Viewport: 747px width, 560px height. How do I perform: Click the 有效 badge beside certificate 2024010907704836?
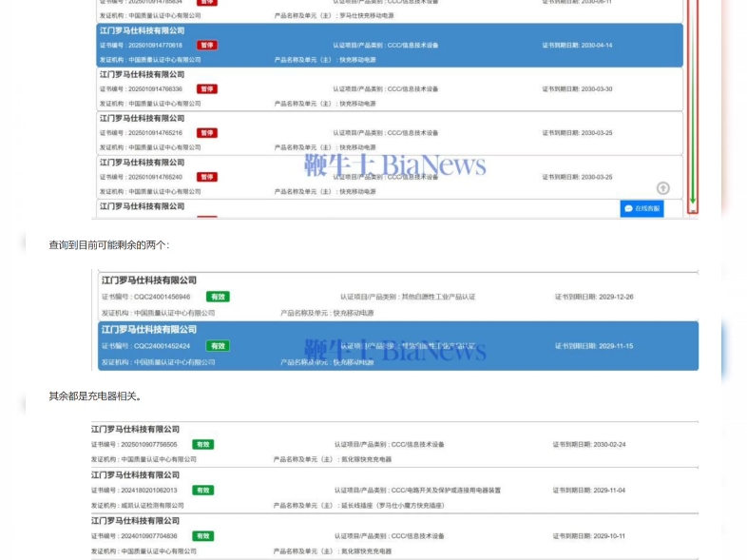(203, 535)
